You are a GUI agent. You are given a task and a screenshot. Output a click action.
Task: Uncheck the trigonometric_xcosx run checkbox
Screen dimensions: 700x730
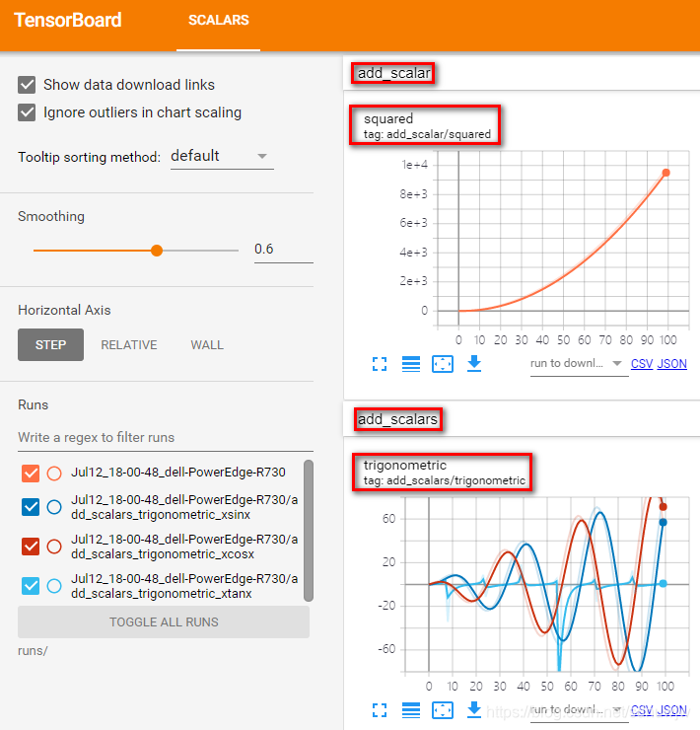(31, 547)
